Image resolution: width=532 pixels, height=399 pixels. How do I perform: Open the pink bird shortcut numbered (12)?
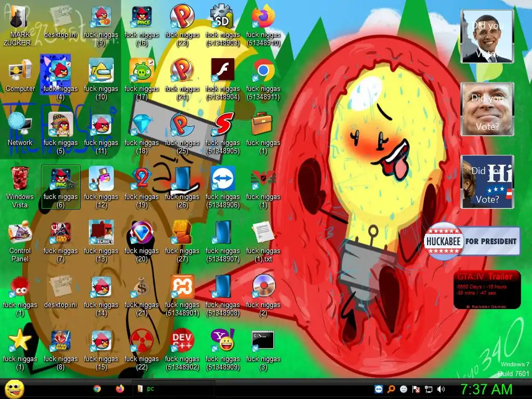(x=101, y=179)
